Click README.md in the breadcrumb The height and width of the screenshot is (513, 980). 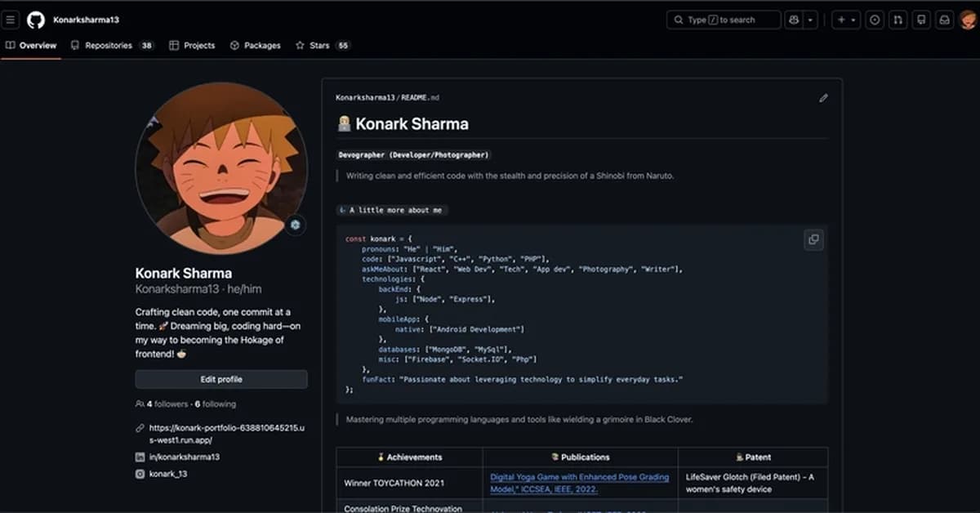[420, 98]
